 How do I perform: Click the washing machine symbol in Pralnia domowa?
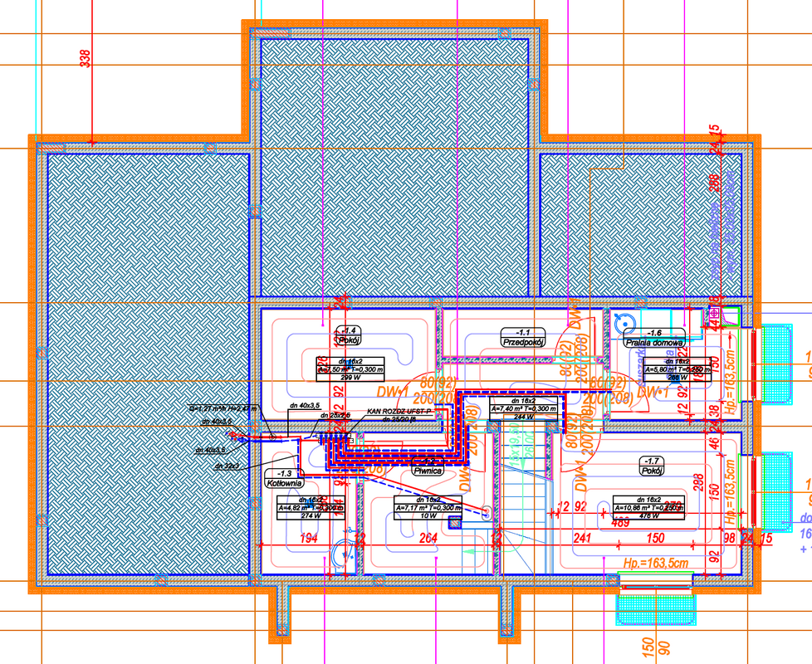tap(623, 320)
